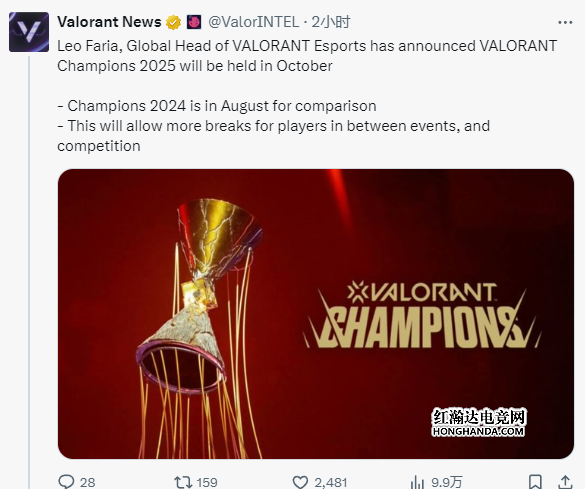Click the reply speech bubble icon
This screenshot has height=489, width=585.
click(66, 482)
